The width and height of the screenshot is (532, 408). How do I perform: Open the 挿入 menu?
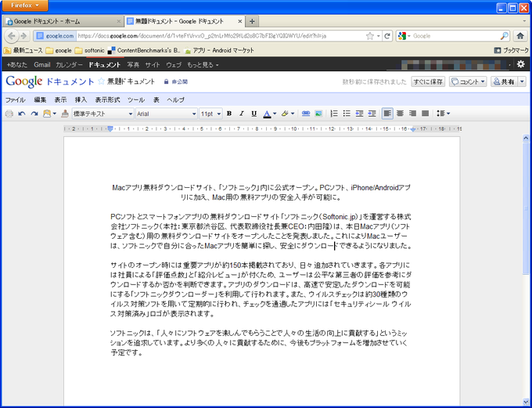(x=81, y=100)
